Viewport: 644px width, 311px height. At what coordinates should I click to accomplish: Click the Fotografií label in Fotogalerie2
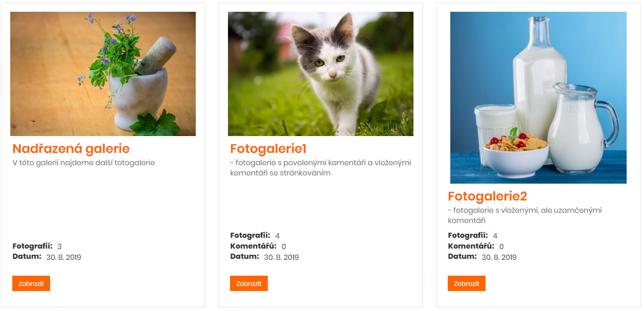[x=468, y=235]
